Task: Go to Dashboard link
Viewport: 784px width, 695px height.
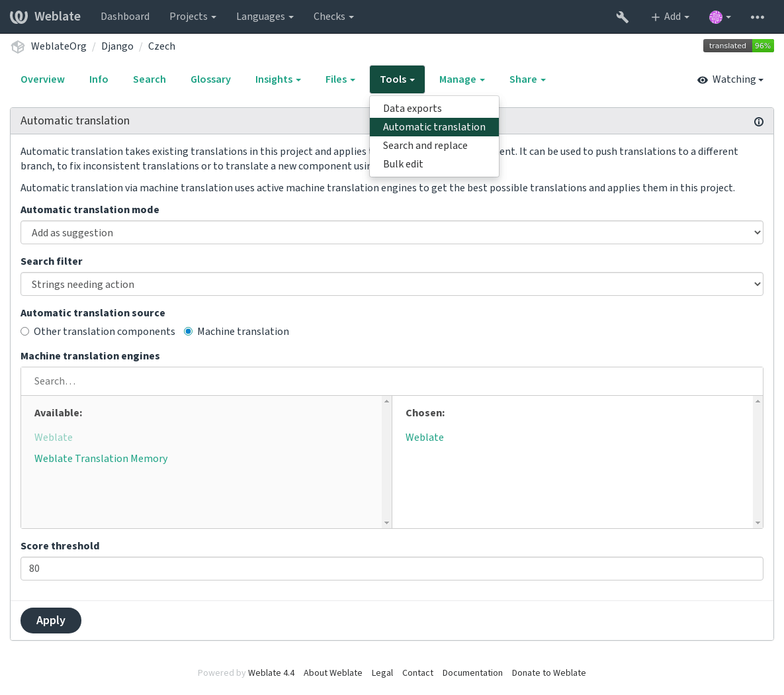Action: 125,17
